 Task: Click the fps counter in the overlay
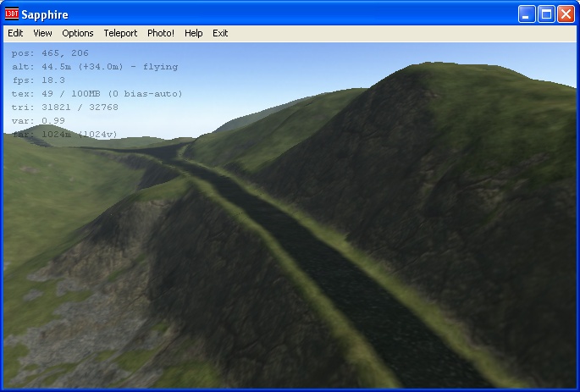pos(39,80)
